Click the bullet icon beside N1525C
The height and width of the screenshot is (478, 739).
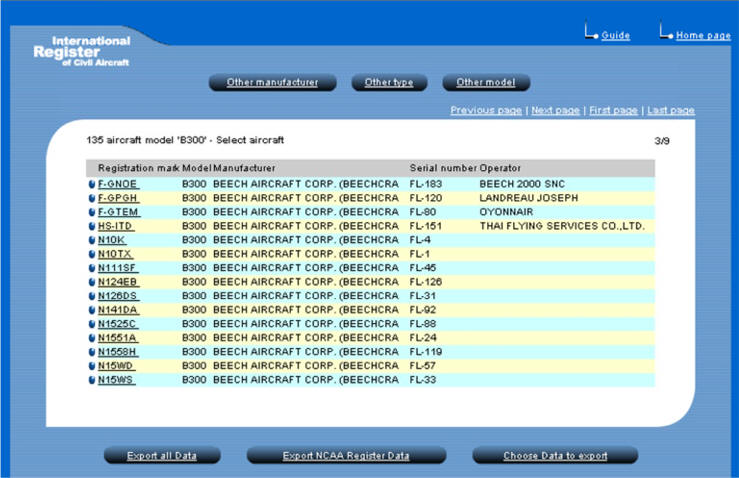pos(92,324)
